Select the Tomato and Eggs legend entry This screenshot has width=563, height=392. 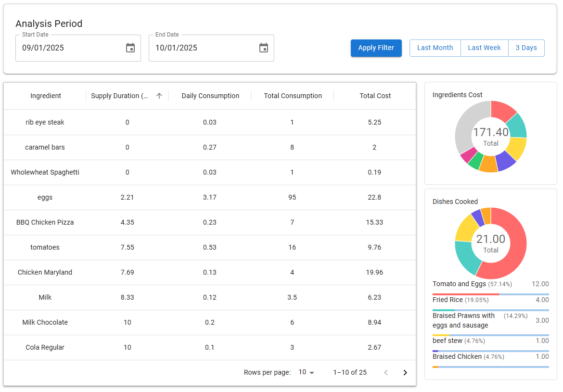click(459, 284)
